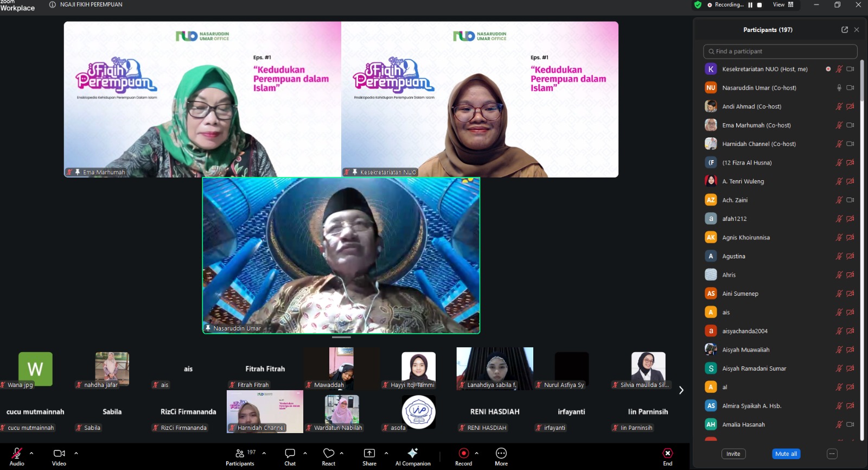Pop out the Participants panel
Viewport: 868px width, 470px height.
(x=844, y=30)
